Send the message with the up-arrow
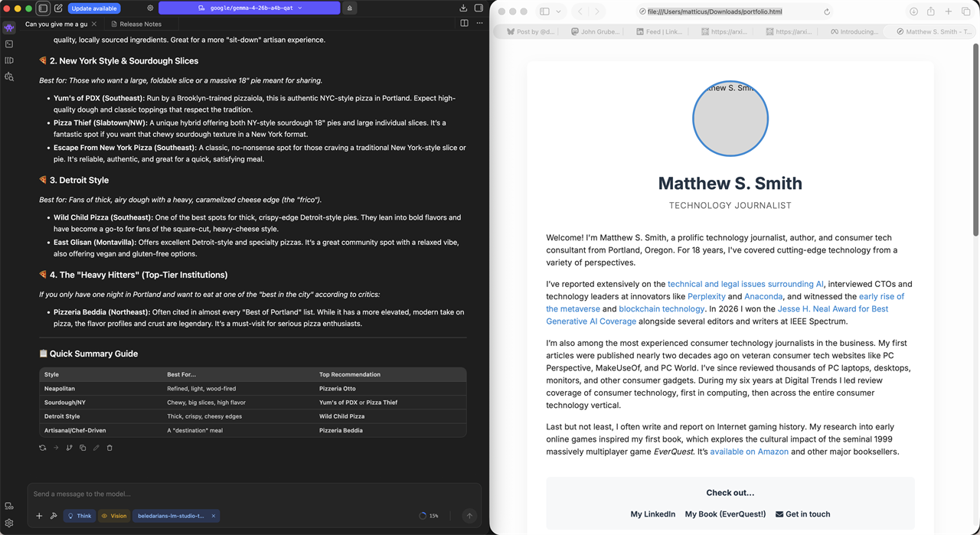980x535 pixels. coord(469,516)
